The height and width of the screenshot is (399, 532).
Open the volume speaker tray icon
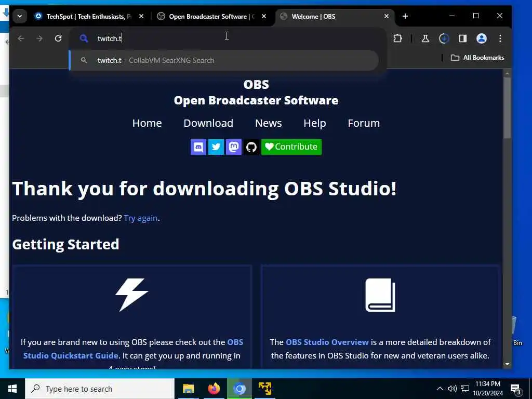(453, 389)
